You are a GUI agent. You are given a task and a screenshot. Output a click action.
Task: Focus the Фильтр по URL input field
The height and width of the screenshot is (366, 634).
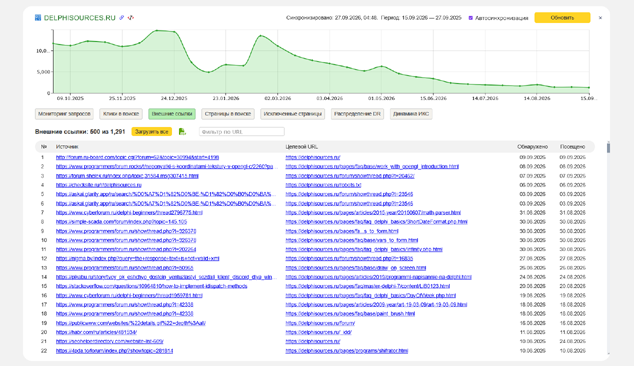click(242, 131)
